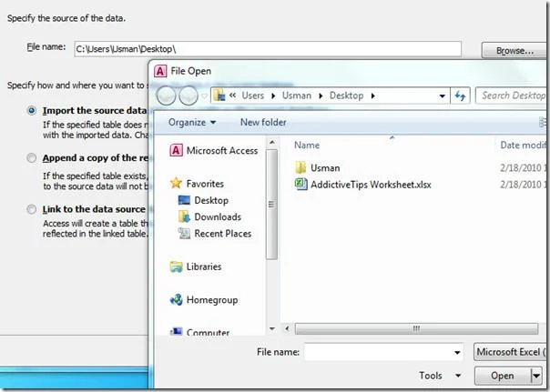
Task: Click the horizontal scrollbar in file list
Action: (416, 328)
